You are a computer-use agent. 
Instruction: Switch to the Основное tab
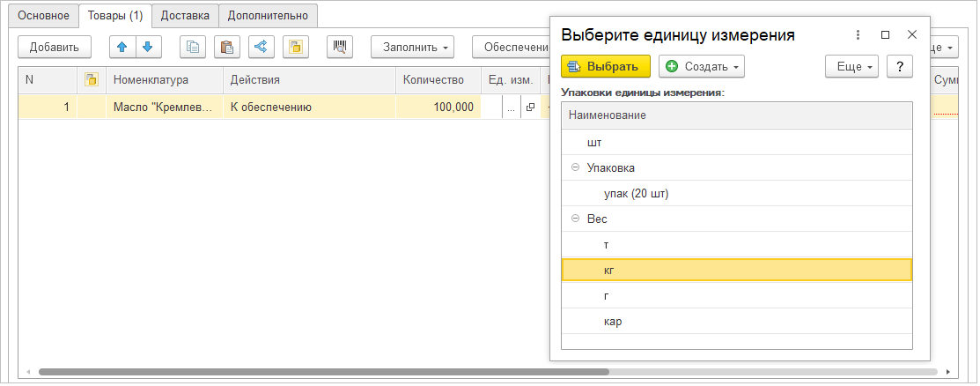[x=43, y=15]
